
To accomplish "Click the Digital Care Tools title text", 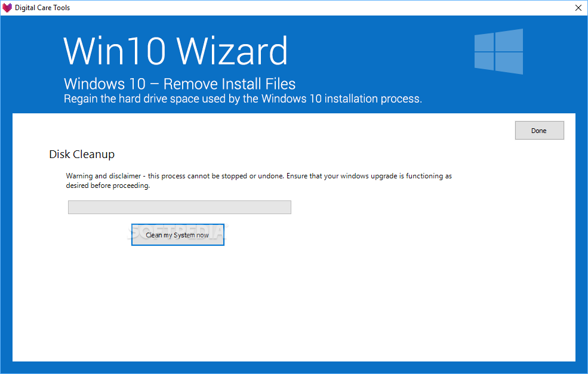I will [42, 8].
